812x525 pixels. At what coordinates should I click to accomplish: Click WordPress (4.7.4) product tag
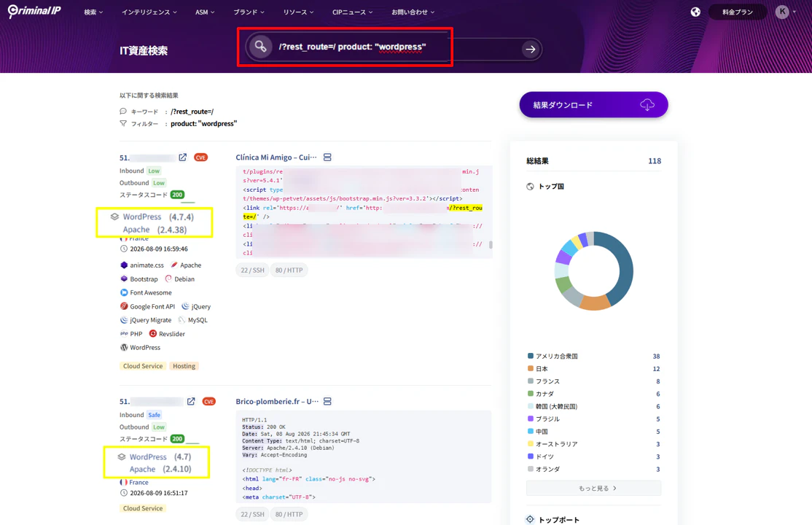tap(158, 217)
